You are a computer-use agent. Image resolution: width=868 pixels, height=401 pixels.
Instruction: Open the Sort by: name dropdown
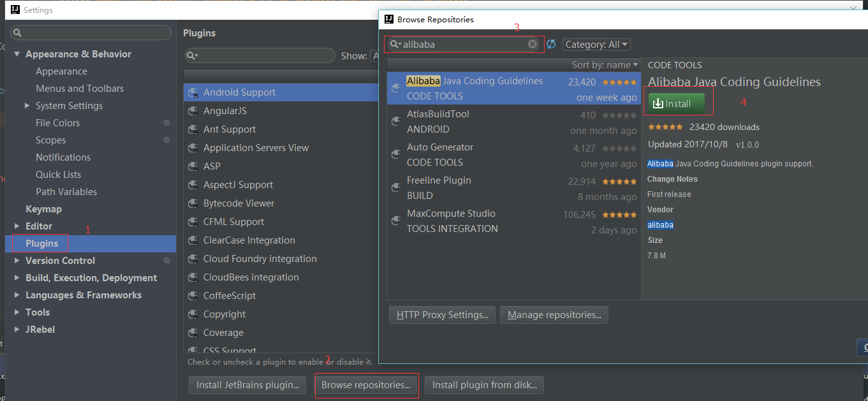point(605,65)
